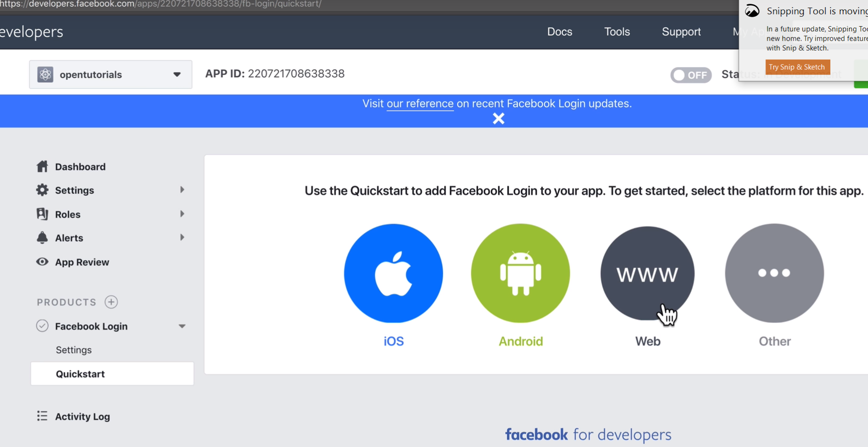Screen dimensions: 868x447
Task: Click the Other text label
Action: (775, 341)
